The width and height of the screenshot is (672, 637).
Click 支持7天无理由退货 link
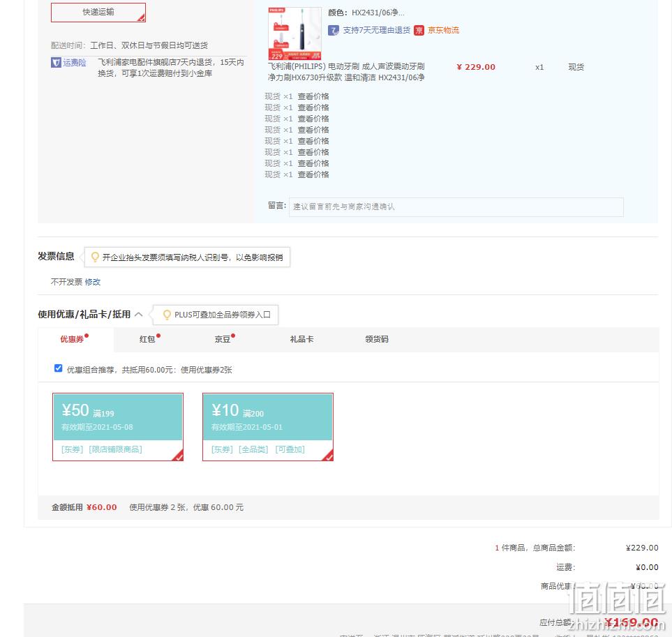377,31
